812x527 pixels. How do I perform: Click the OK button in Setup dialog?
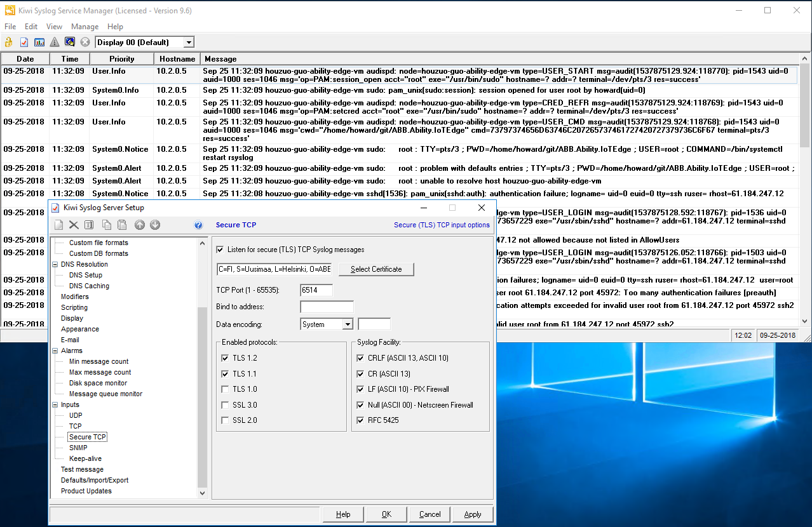click(x=386, y=514)
